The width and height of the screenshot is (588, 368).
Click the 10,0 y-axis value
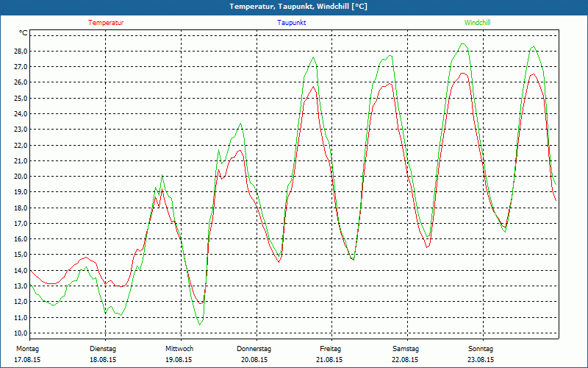(21, 333)
